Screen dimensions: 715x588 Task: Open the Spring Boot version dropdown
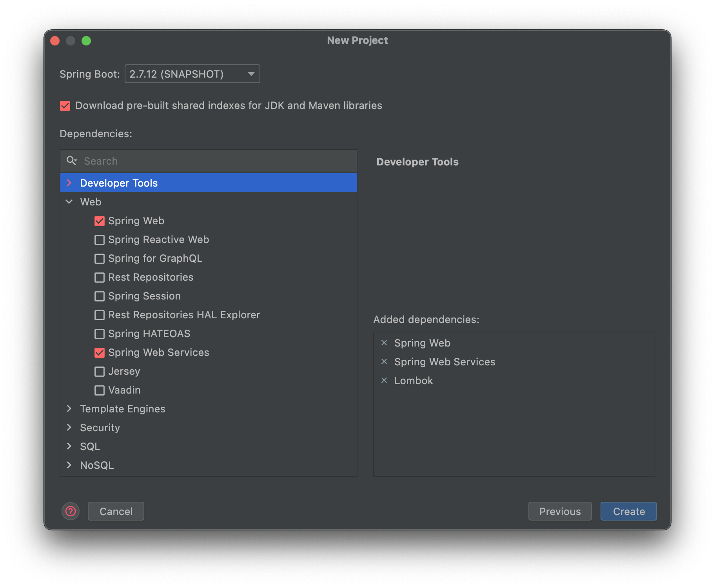[192, 74]
